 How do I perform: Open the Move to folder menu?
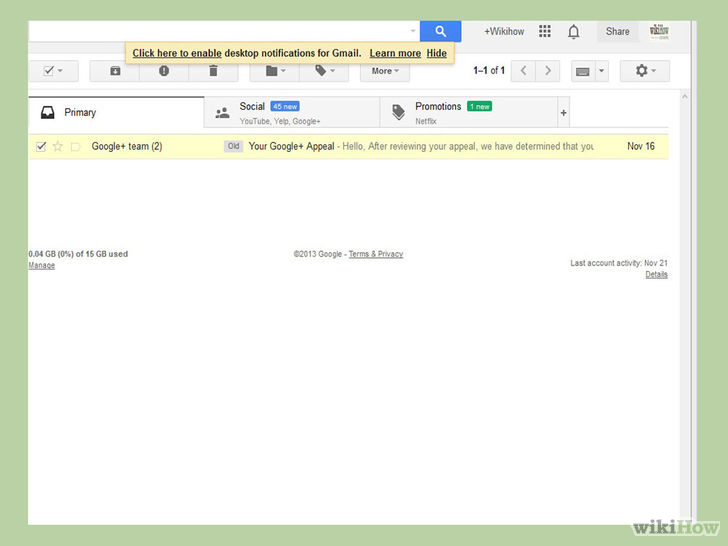[x=274, y=71]
